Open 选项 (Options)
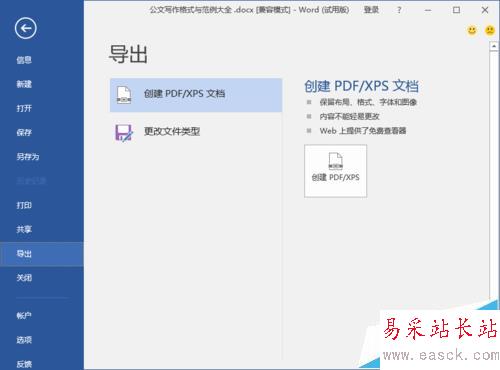Screen dimensions: 500x370 pos(24,340)
